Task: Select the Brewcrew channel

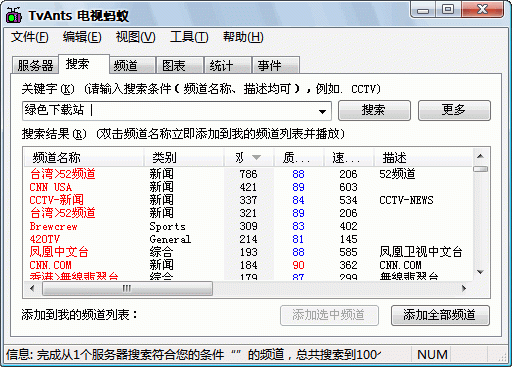Action: tap(53, 226)
